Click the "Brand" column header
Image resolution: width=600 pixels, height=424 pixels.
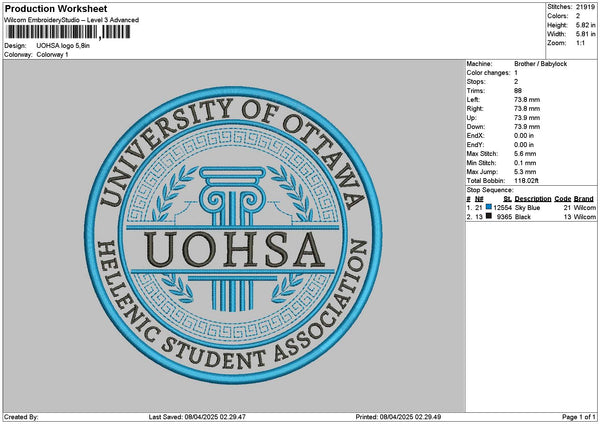(584, 199)
